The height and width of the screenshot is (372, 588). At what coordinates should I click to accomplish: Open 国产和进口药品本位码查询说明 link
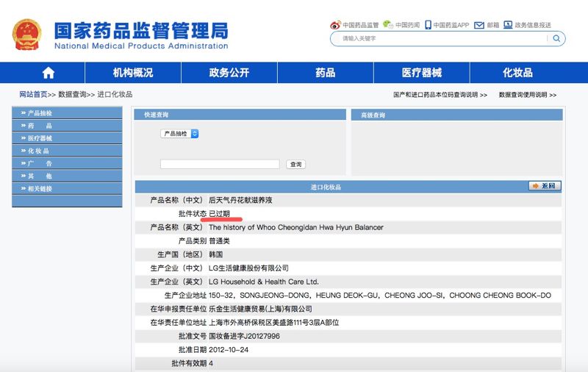440,95
